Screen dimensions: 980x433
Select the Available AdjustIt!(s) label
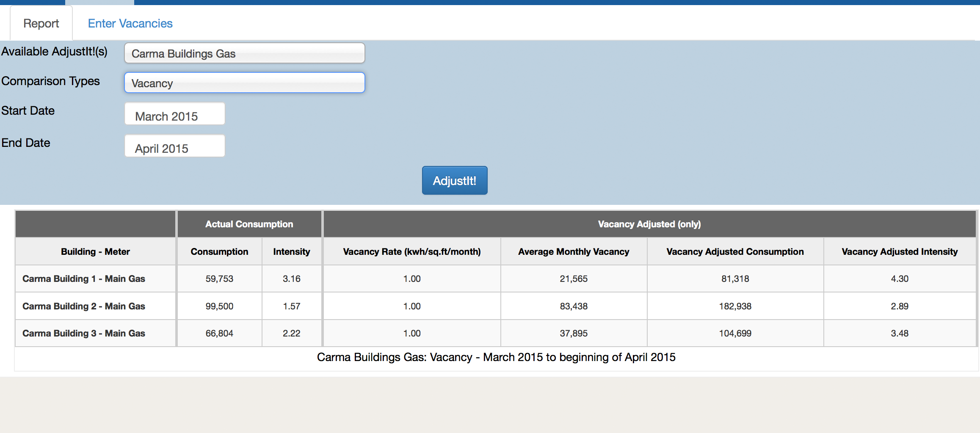54,52
